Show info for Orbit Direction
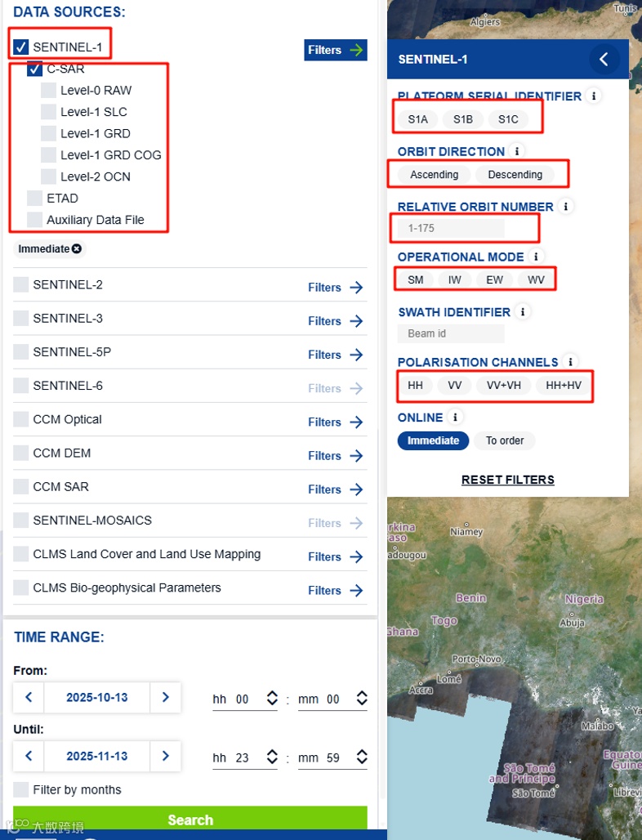The width and height of the screenshot is (642, 840). (517, 152)
